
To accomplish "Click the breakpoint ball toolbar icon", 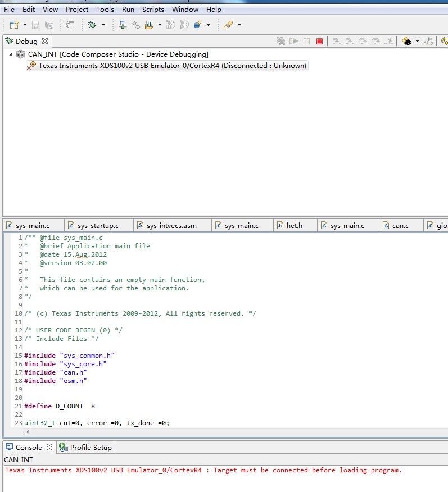I will tap(197, 25).
